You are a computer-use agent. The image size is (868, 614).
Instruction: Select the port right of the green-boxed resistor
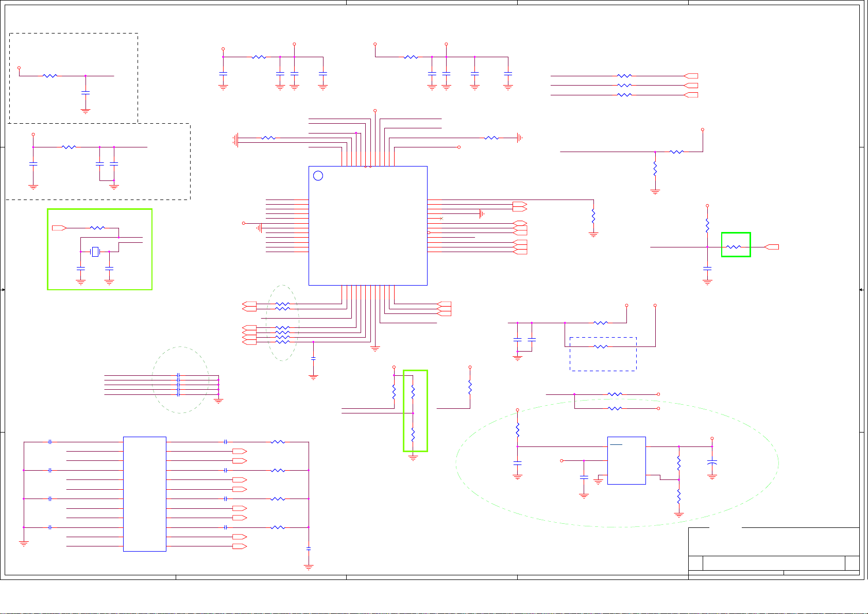tap(772, 247)
